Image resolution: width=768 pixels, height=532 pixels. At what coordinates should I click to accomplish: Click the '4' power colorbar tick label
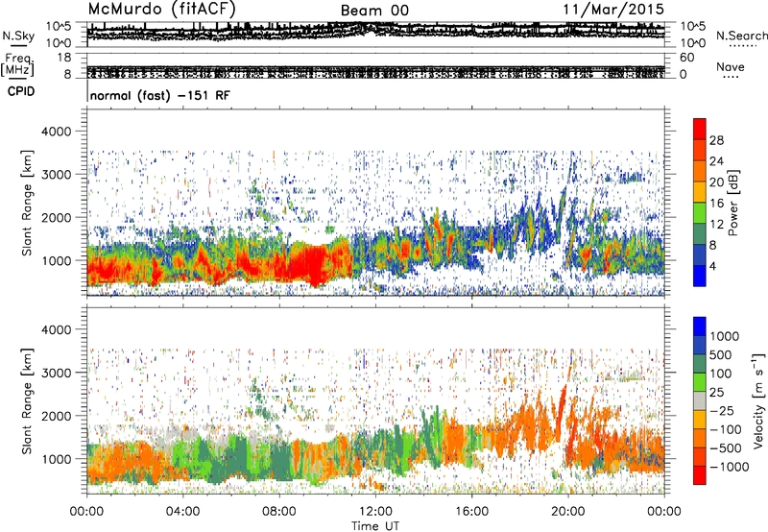pyautogui.click(x=713, y=266)
